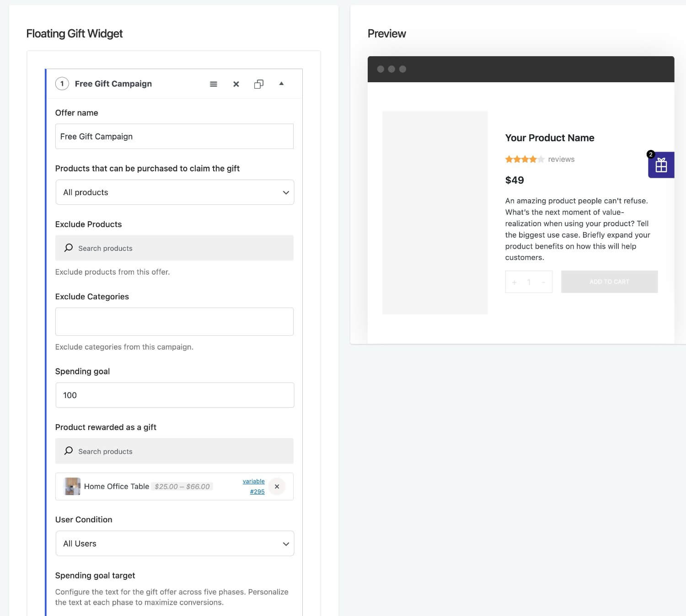
Task: Open the User Condition All Users dropdown
Action: pos(175,543)
